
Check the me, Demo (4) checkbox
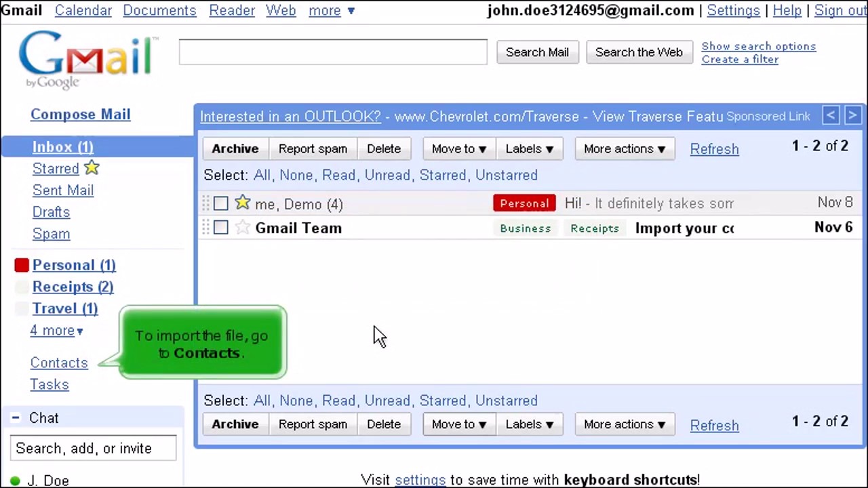(220, 203)
